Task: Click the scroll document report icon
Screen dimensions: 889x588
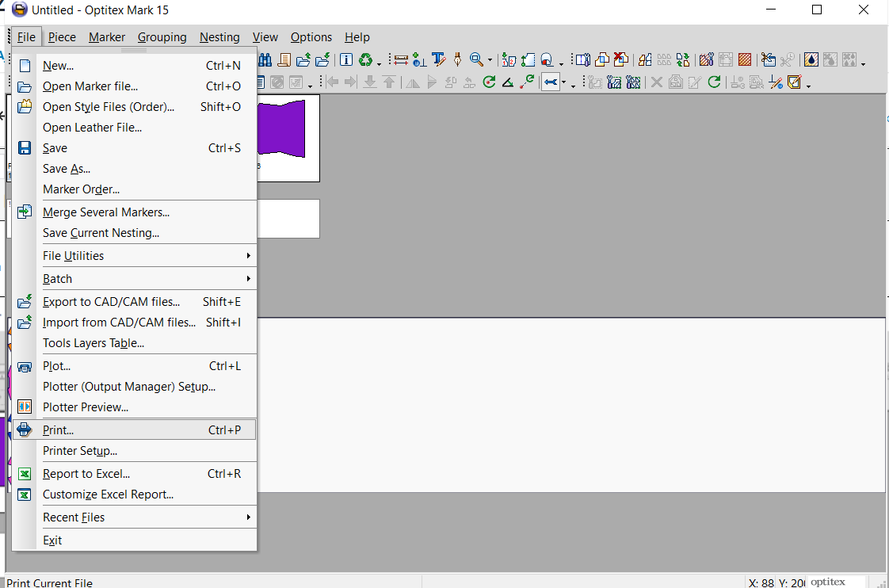Action: [284, 59]
